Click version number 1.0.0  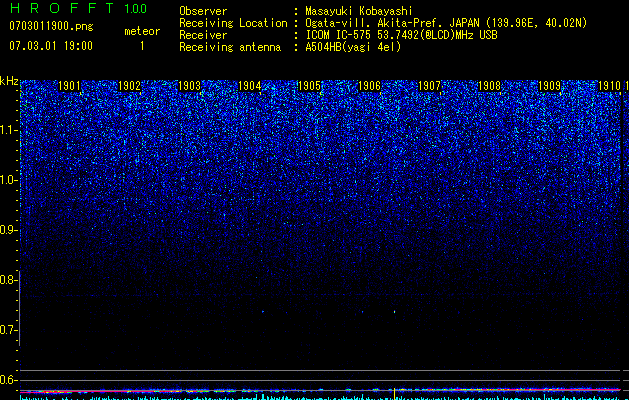(x=136, y=8)
